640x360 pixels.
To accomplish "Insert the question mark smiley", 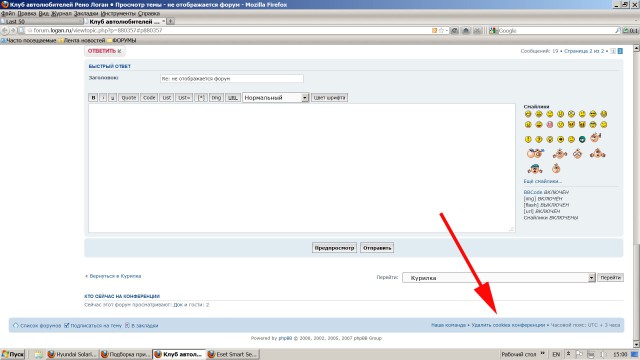I will click(539, 139).
